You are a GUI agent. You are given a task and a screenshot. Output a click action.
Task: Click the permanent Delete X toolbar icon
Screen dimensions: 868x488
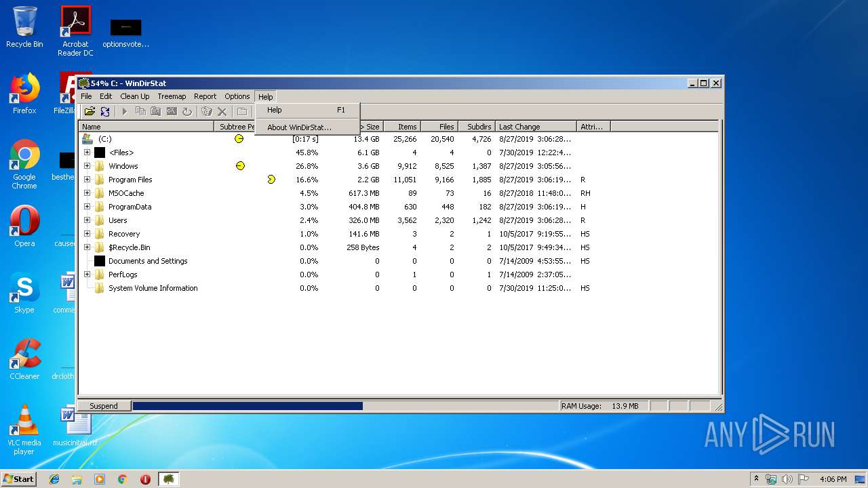coord(222,111)
